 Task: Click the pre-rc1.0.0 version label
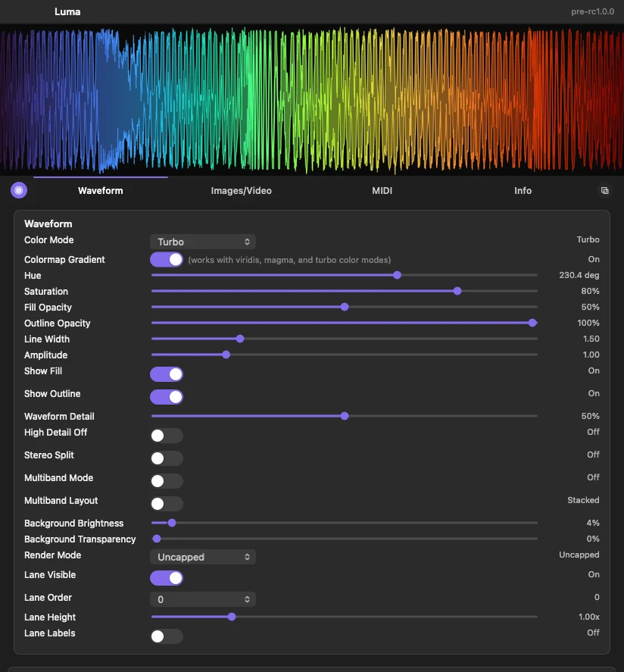[x=593, y=11]
